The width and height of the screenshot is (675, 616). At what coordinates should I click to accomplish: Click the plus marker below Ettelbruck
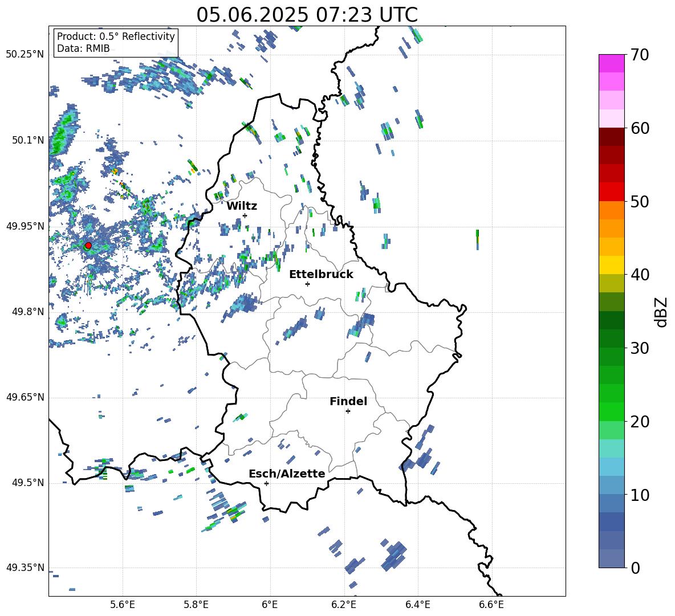click(x=307, y=284)
